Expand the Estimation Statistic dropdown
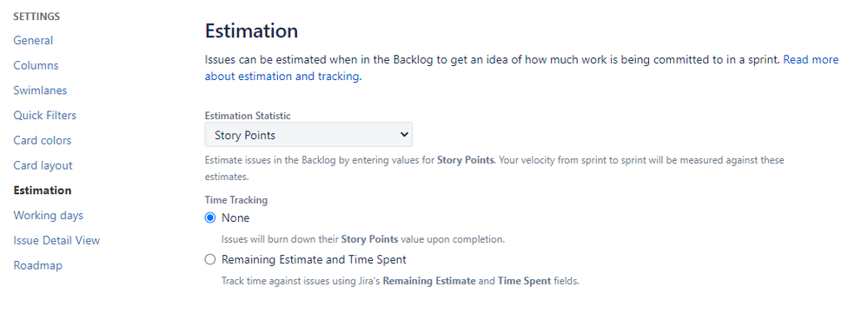 click(x=308, y=135)
